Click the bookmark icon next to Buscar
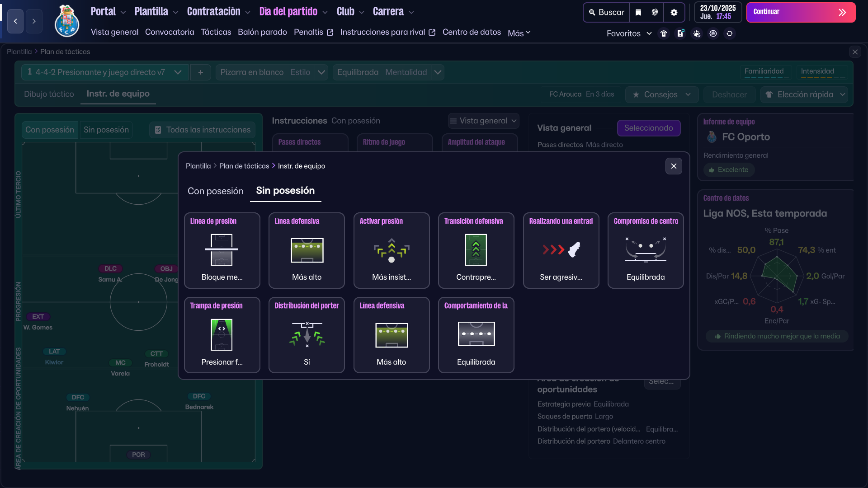The width and height of the screenshot is (868, 488). pos(638,13)
